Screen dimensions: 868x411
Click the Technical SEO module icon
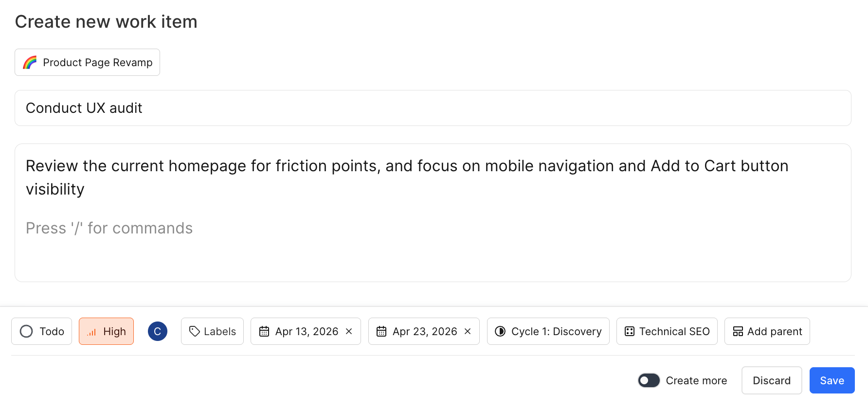pyautogui.click(x=630, y=331)
